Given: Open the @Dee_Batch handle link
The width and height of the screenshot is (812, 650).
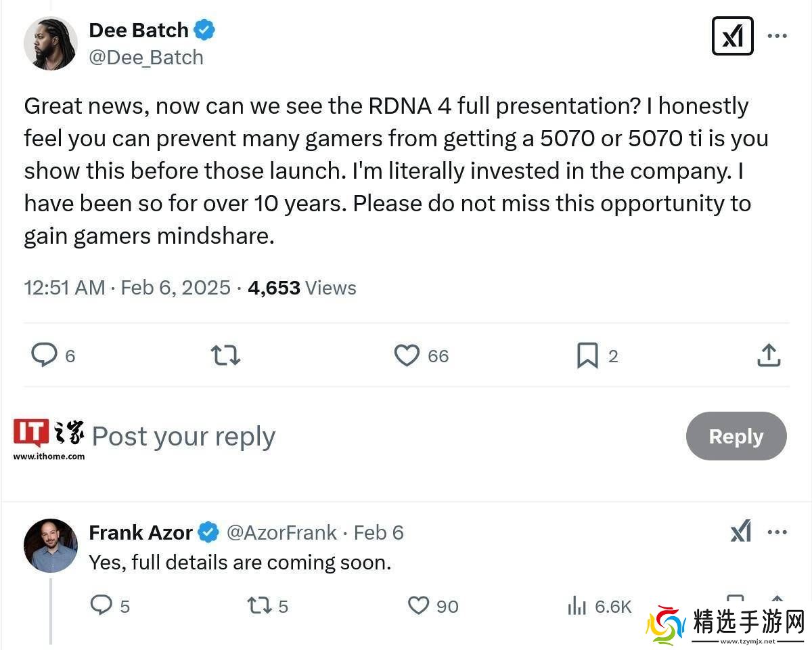Looking at the screenshot, I should click(x=146, y=58).
